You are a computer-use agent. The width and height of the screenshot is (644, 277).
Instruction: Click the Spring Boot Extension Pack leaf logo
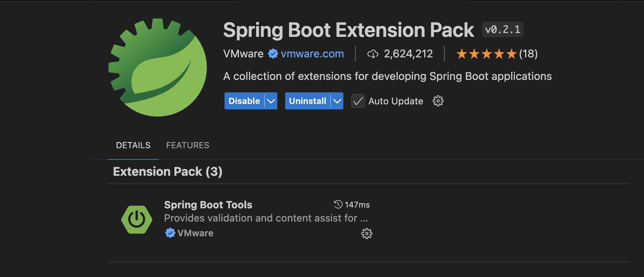click(158, 68)
